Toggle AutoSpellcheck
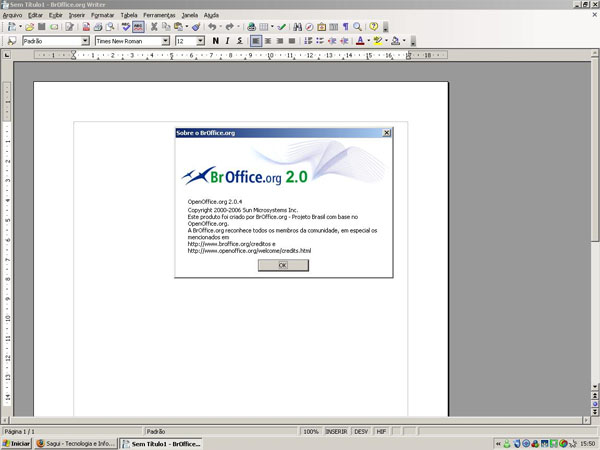 138,27
